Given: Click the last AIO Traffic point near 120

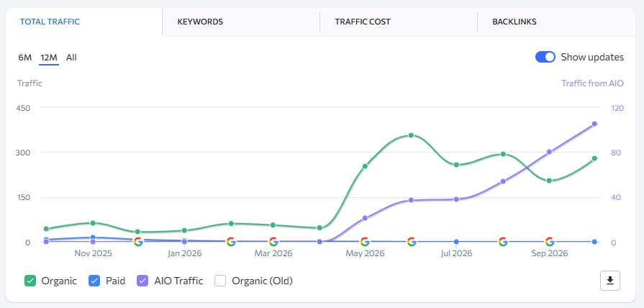Looking at the screenshot, I should [594, 124].
